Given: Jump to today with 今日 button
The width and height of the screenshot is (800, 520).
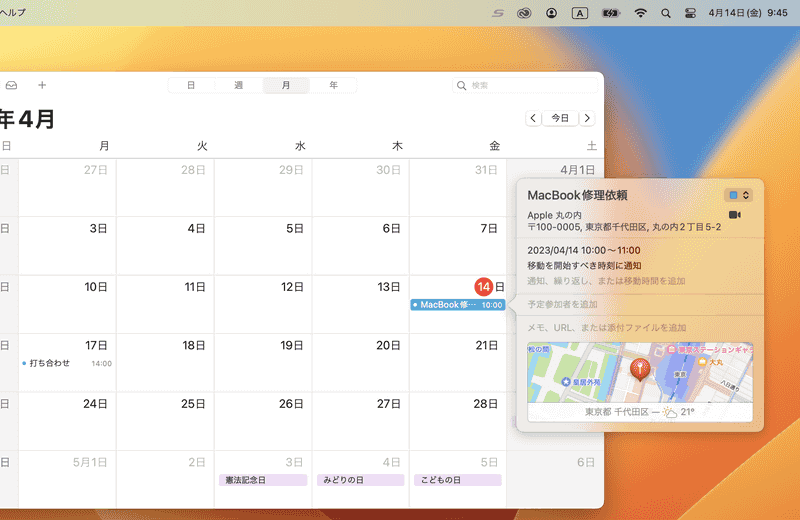Looking at the screenshot, I should click(560, 118).
